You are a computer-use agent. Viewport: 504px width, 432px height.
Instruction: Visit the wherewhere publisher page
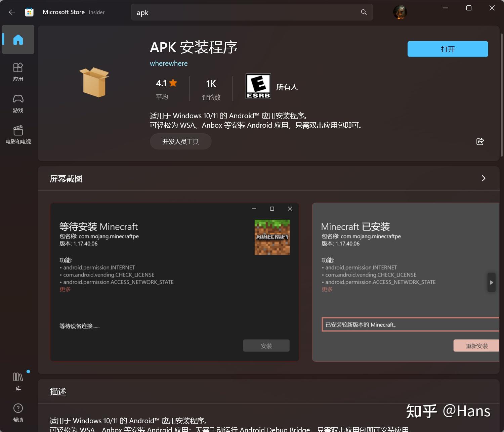tap(169, 63)
